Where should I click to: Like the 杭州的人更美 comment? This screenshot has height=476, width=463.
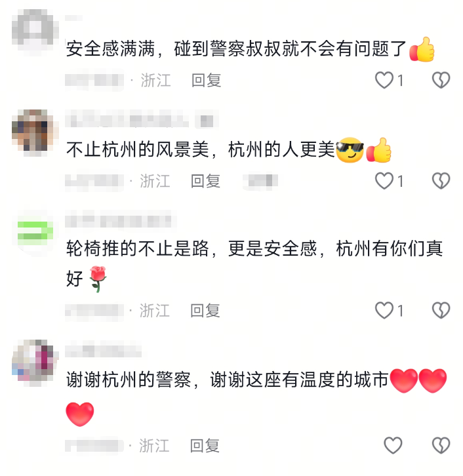click(384, 181)
